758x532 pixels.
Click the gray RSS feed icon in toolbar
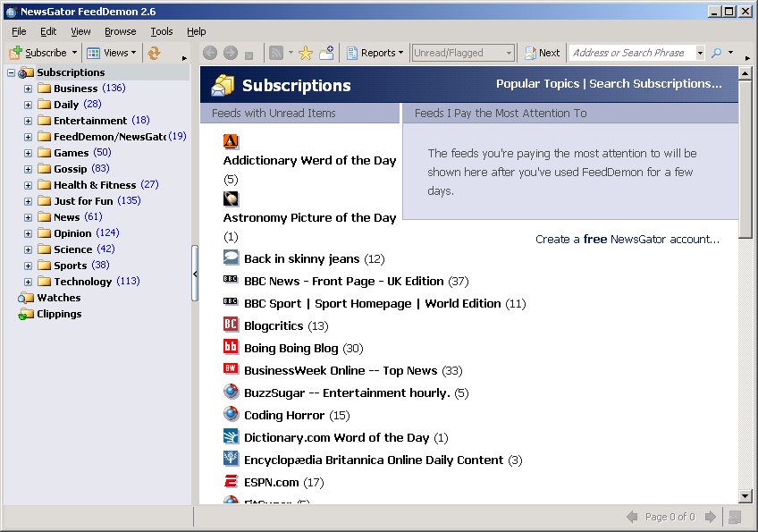pyautogui.click(x=276, y=53)
